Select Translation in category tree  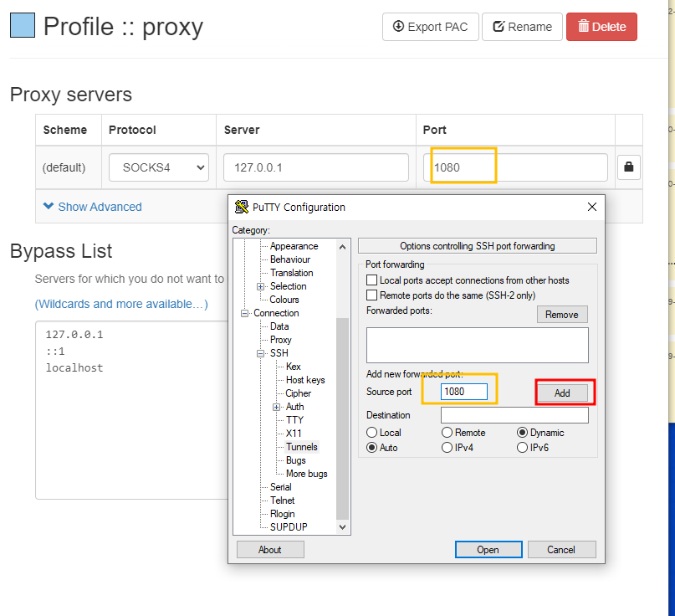291,273
